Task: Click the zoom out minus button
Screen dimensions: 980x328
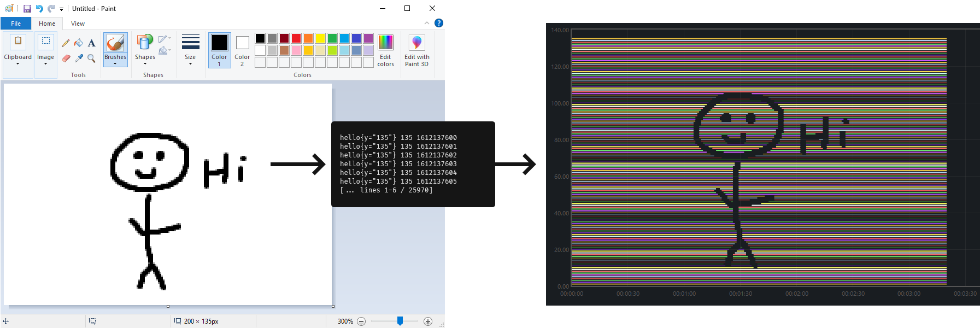Action: (x=361, y=321)
